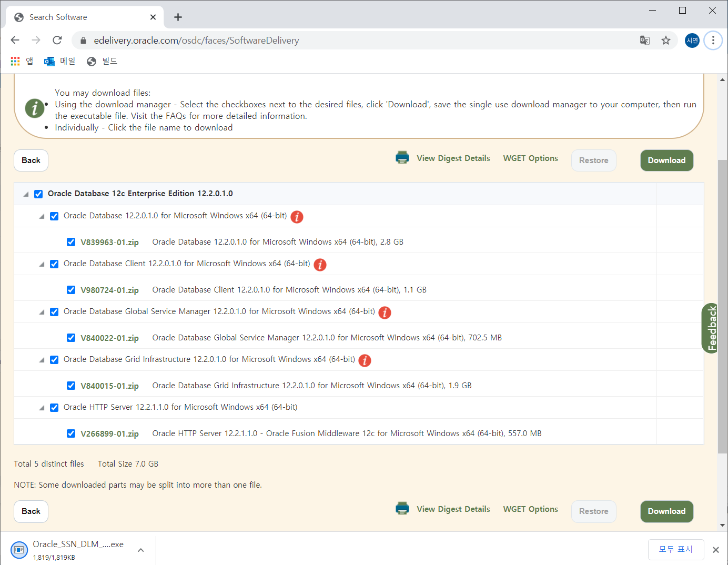Viewport: 728px width, 565px height.
Task: Collapse Oracle Database Client node
Action: coord(42,265)
